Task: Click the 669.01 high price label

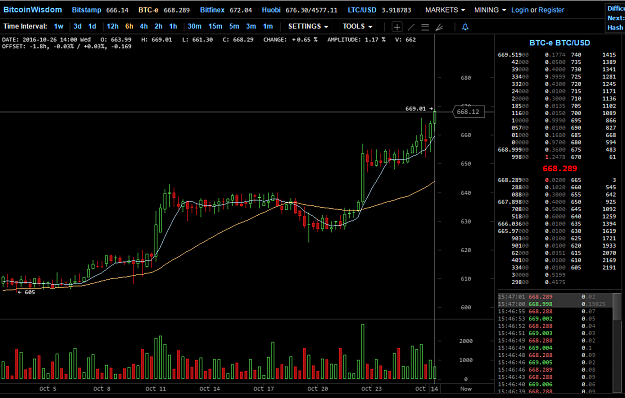Action: (x=415, y=108)
